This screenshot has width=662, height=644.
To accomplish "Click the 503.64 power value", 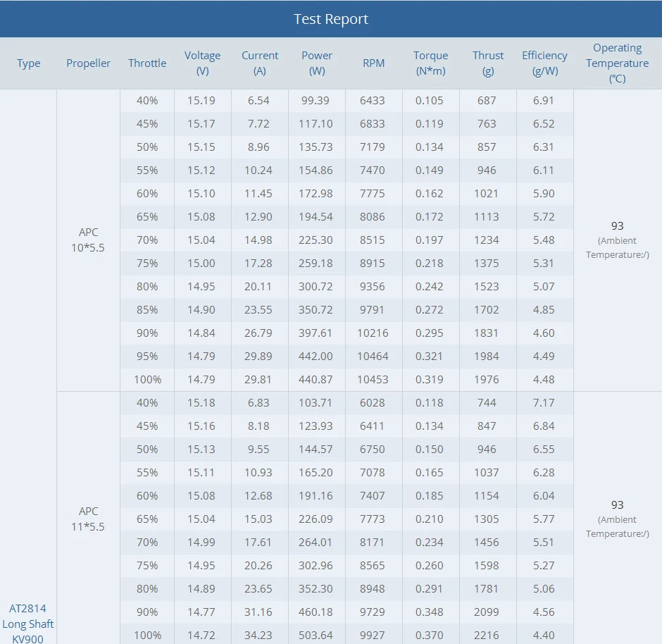I will [316, 635].
